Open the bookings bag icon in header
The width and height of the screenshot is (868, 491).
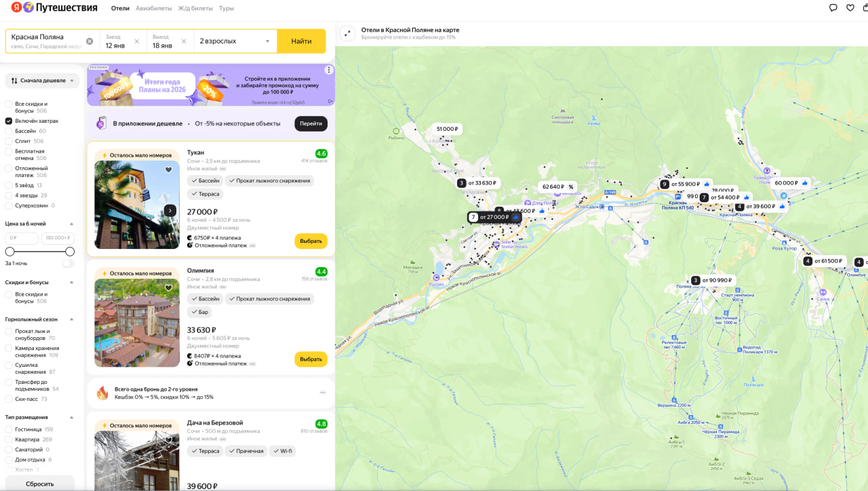coord(865,8)
